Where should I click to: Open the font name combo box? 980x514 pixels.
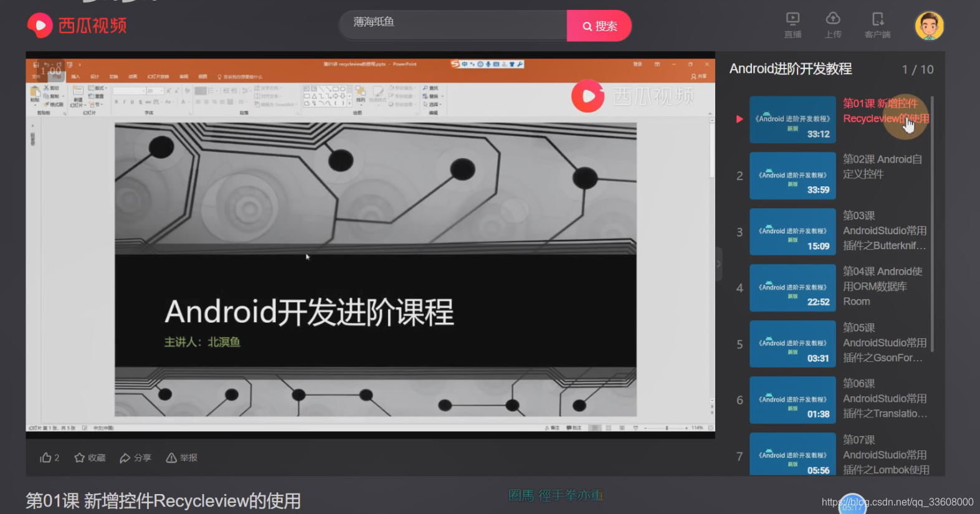point(130,91)
